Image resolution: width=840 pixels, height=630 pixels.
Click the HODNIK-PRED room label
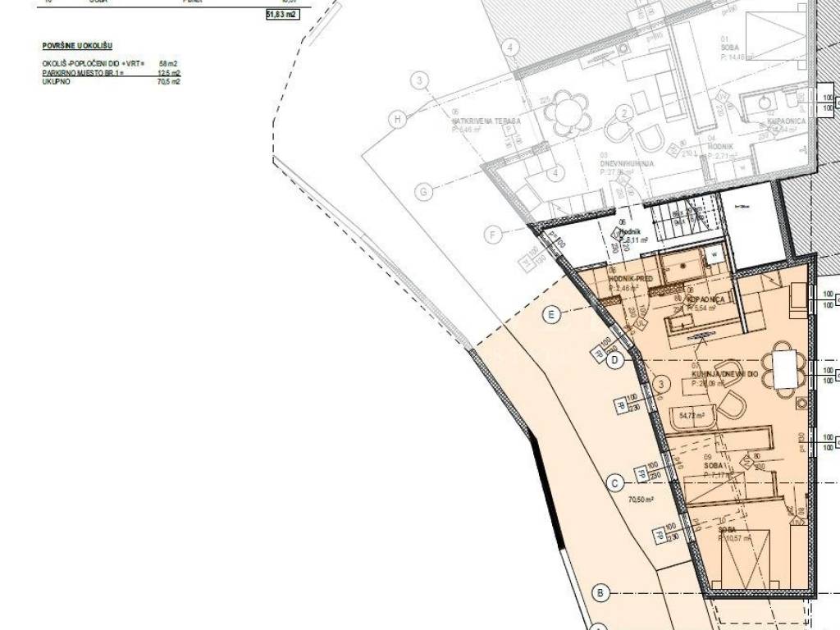(x=630, y=280)
